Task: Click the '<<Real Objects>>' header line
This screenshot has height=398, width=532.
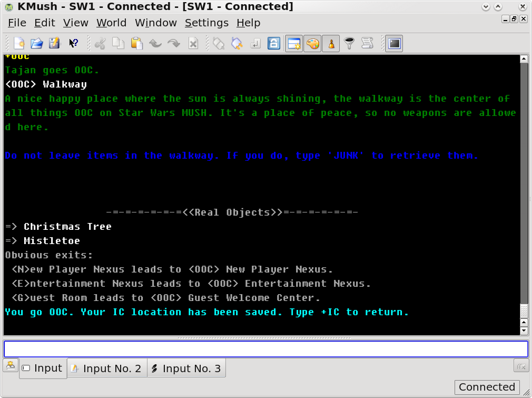Action: (x=232, y=212)
